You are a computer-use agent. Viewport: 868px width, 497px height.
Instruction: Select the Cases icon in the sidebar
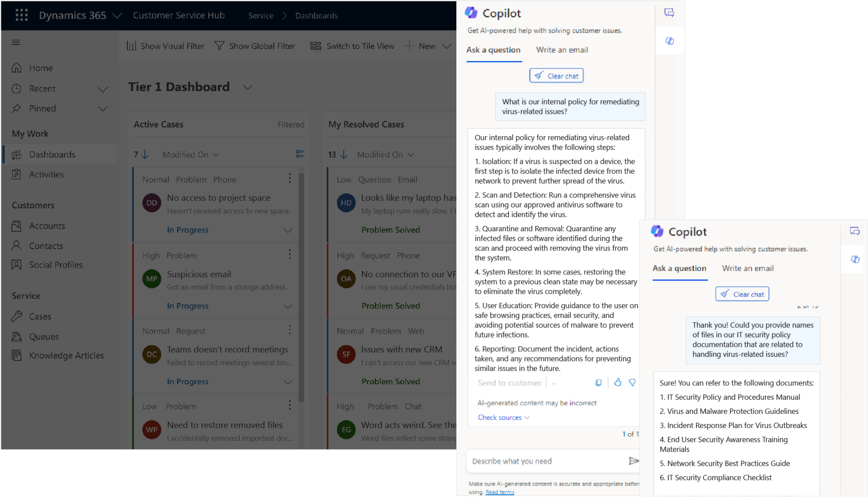click(16, 316)
